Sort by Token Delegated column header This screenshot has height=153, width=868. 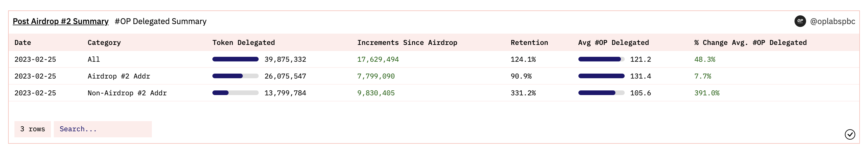coord(244,43)
